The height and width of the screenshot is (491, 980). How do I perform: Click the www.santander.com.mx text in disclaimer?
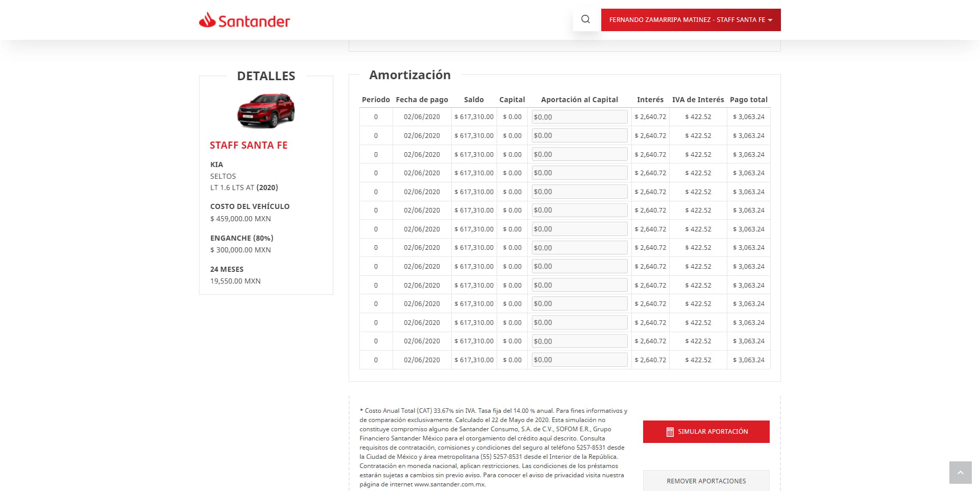click(x=449, y=484)
